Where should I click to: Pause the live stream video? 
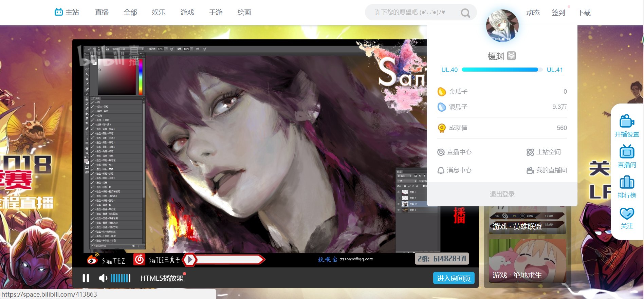86,278
